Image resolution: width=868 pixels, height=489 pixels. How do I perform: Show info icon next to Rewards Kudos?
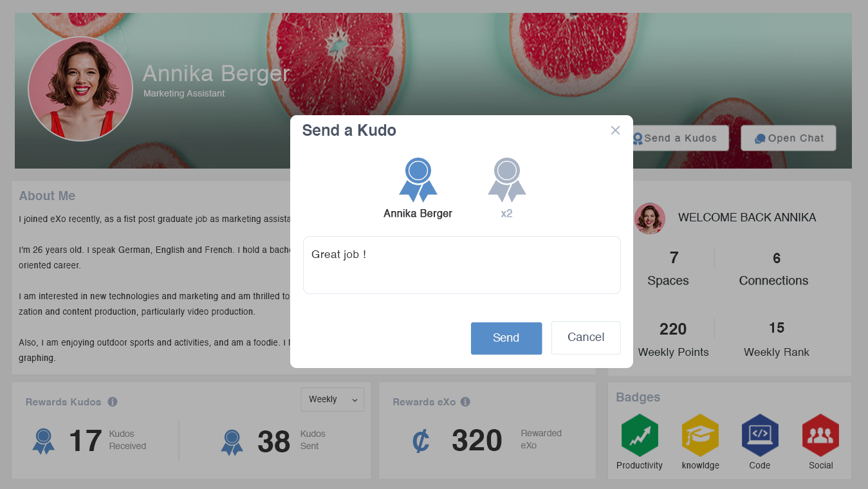pos(113,402)
